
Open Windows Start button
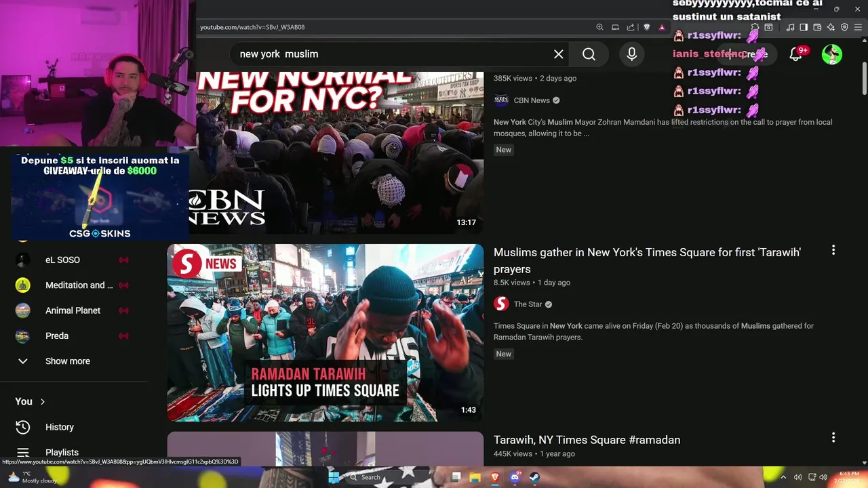coord(334,477)
